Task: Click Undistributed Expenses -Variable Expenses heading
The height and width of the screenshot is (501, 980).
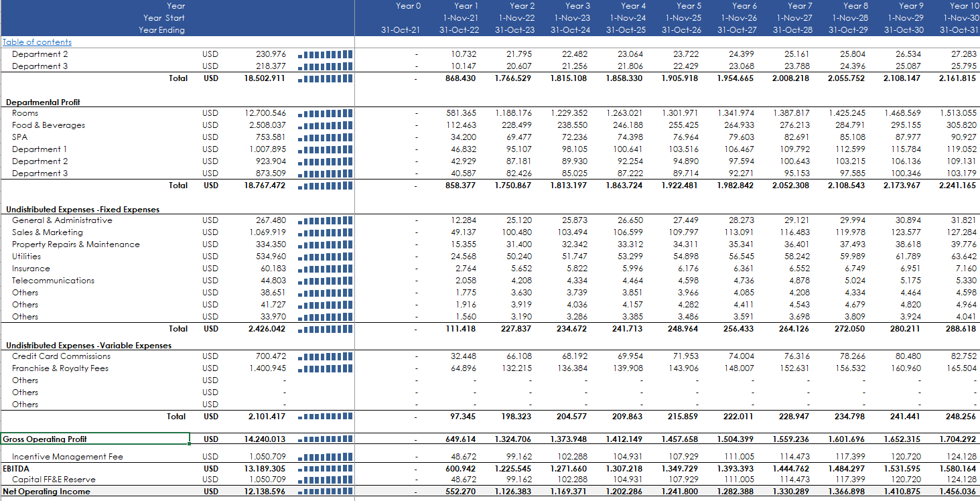Action: tap(88, 346)
